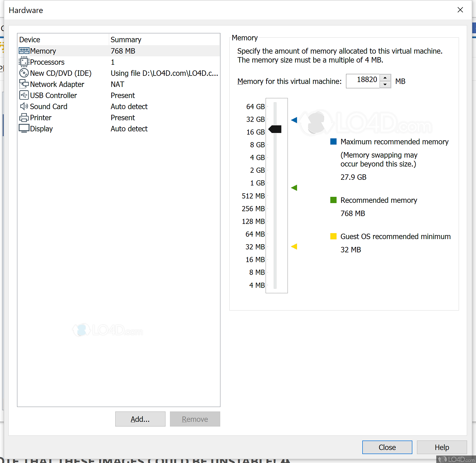Increase memory using the up stepper arrow
The height and width of the screenshot is (463, 476).
click(385, 77)
